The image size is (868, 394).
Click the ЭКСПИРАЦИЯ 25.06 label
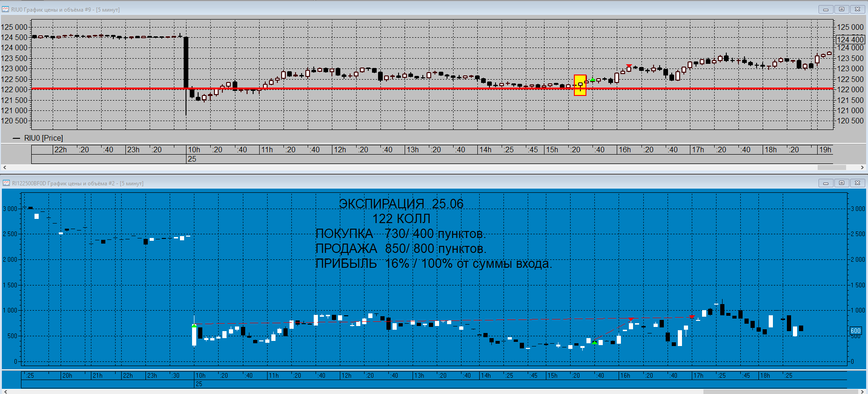[401, 204]
